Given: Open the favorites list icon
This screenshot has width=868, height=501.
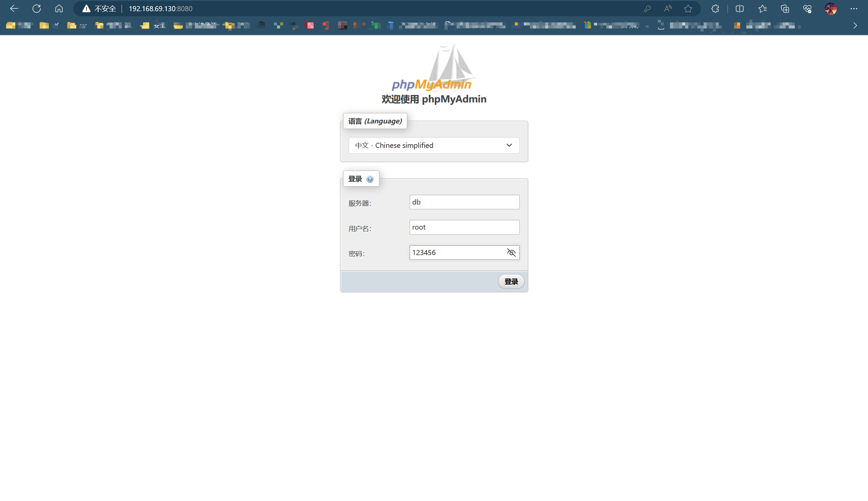Looking at the screenshot, I should [762, 8].
